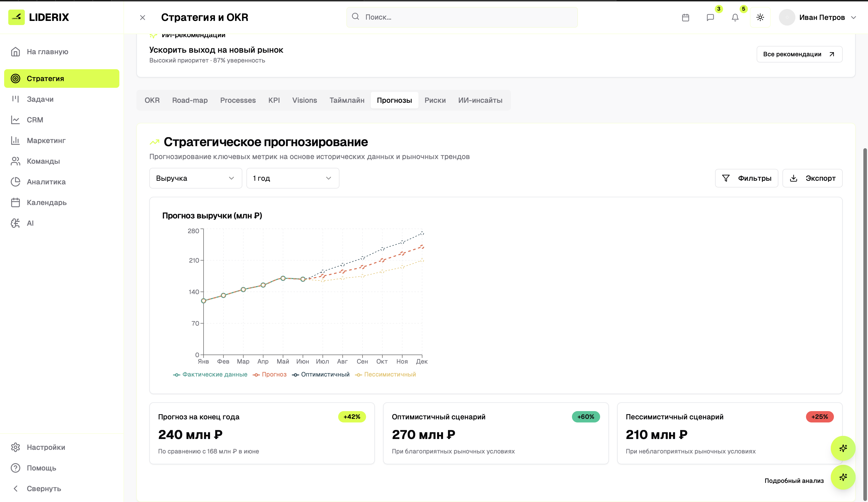868x502 pixels.
Task: Click the Экспорт button
Action: click(812, 178)
